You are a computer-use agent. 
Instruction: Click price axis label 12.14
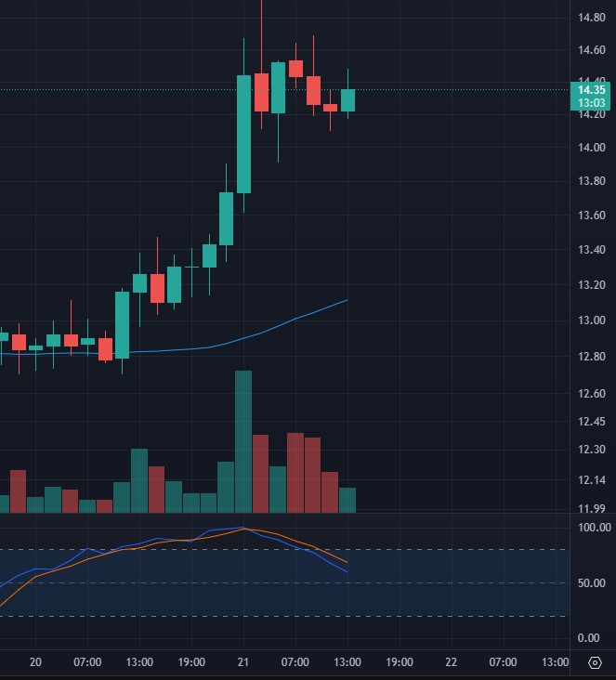(x=591, y=480)
